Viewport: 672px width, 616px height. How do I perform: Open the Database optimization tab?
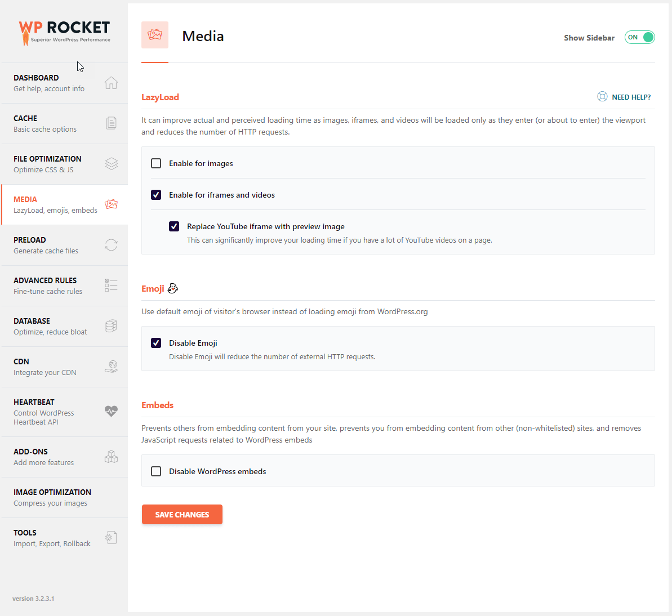(65, 326)
